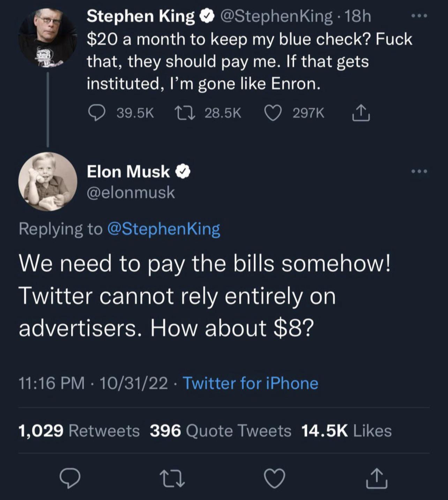Share Elon Musk's reply tweet
448x500 pixels.
point(376,478)
